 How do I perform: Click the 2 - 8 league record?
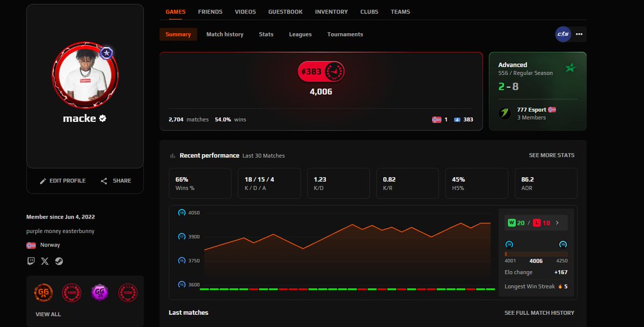508,86
